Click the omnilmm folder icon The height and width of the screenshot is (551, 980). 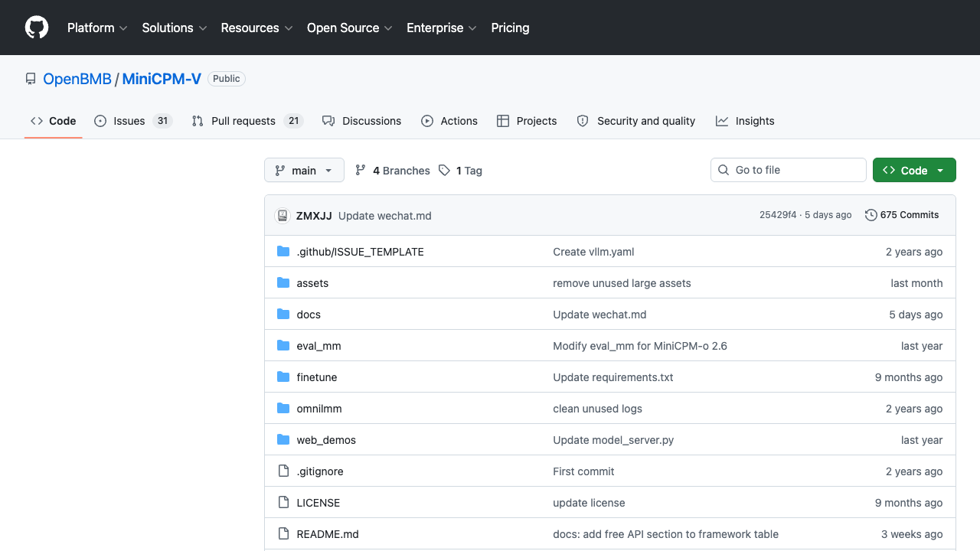click(283, 409)
